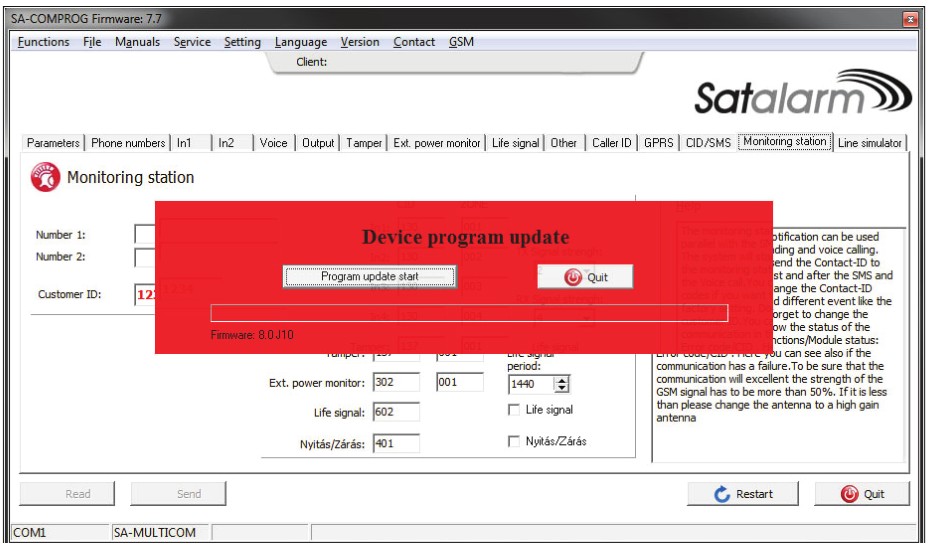This screenshot has height=553, width=933.
Task: Switch to the Caller ID tab
Action: coord(611,143)
